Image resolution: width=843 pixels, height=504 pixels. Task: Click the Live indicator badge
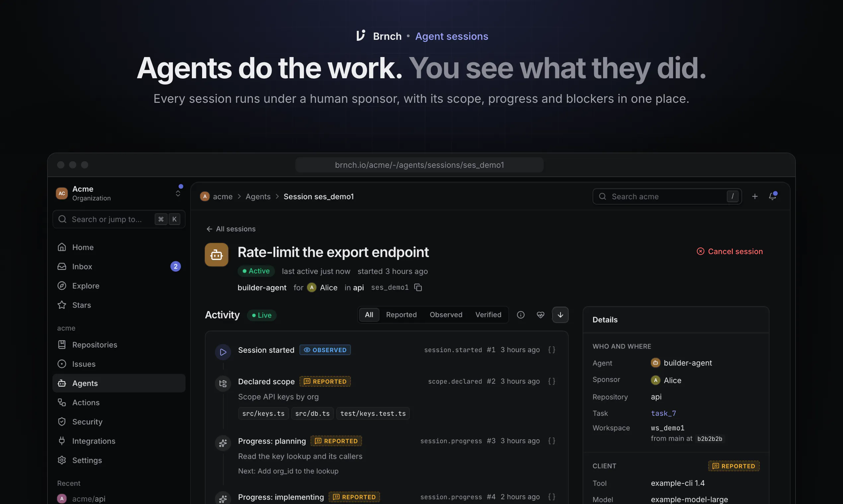click(262, 315)
